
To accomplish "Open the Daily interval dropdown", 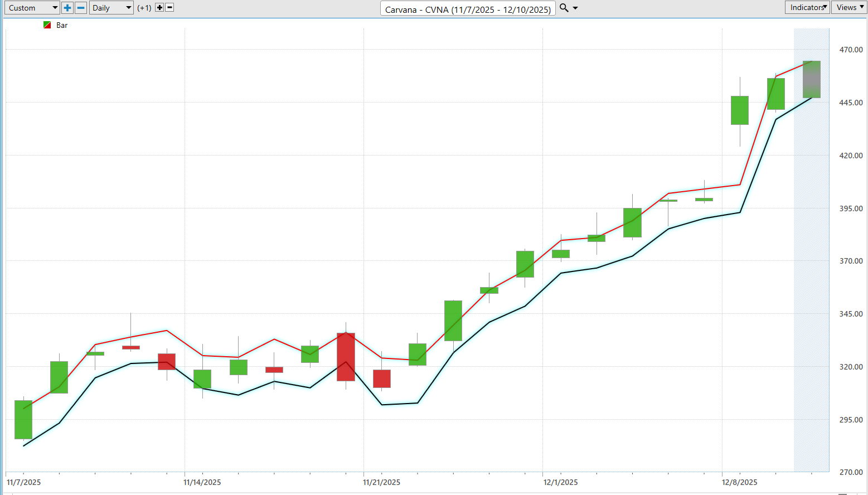I will (111, 8).
